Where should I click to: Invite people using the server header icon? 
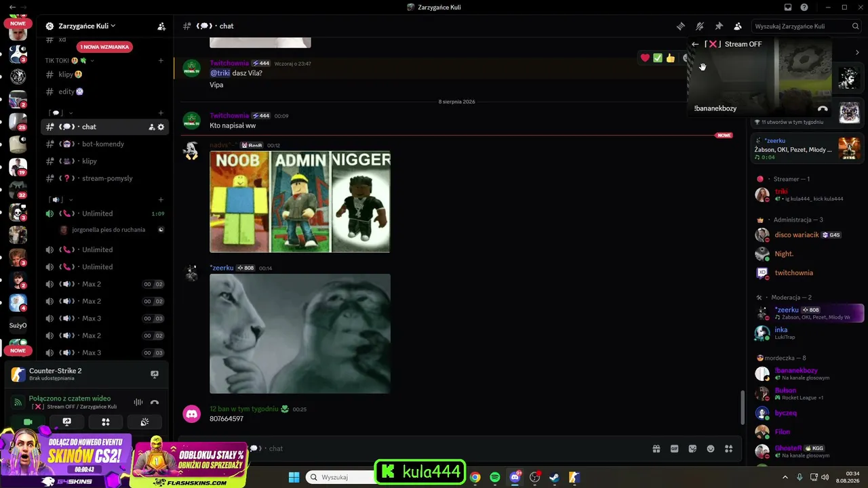click(x=161, y=26)
